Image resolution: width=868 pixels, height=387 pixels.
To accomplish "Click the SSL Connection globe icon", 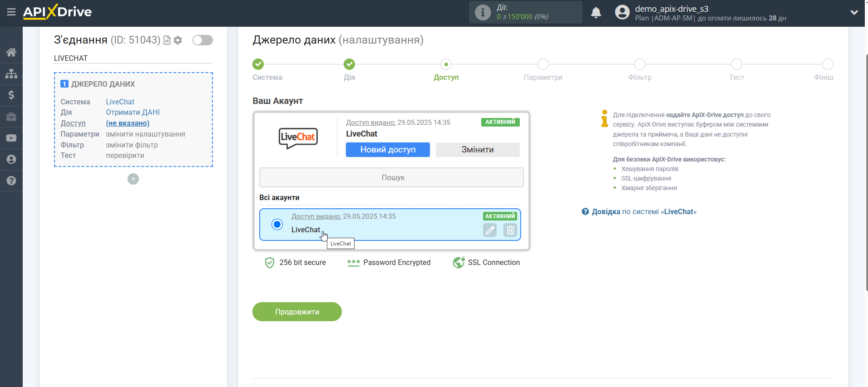I will tap(459, 263).
